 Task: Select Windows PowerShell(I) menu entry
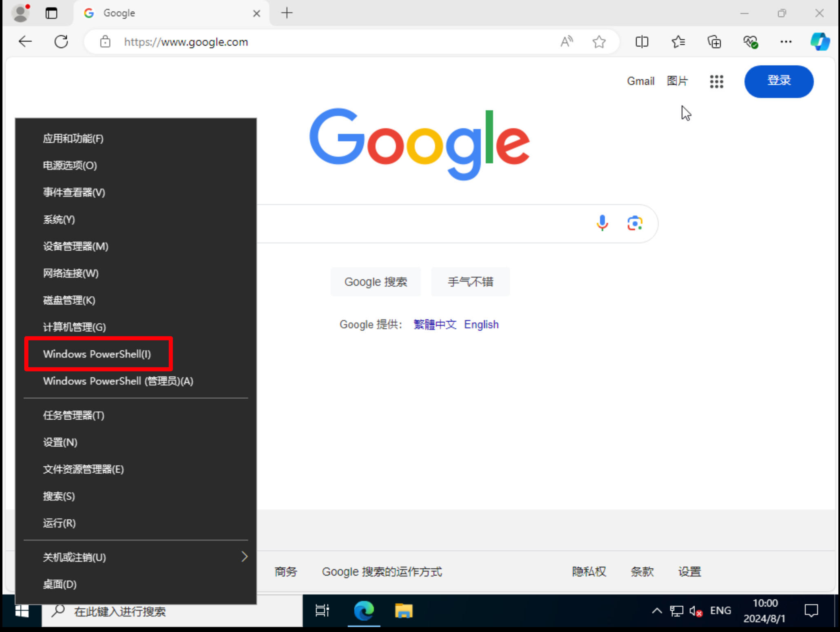(x=97, y=354)
